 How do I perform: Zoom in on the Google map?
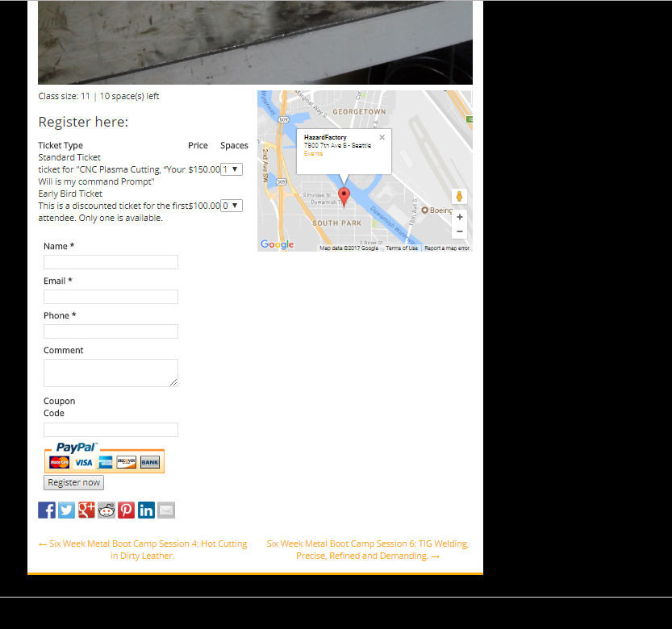click(460, 217)
